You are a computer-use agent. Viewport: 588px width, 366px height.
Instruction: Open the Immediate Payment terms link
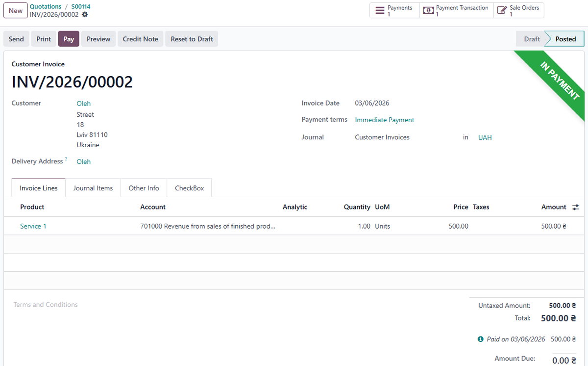coord(384,120)
